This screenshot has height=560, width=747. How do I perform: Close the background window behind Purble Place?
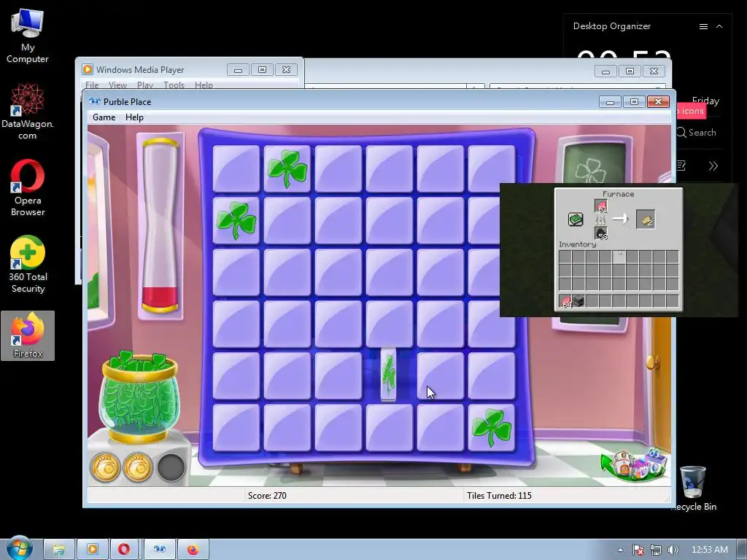click(654, 71)
